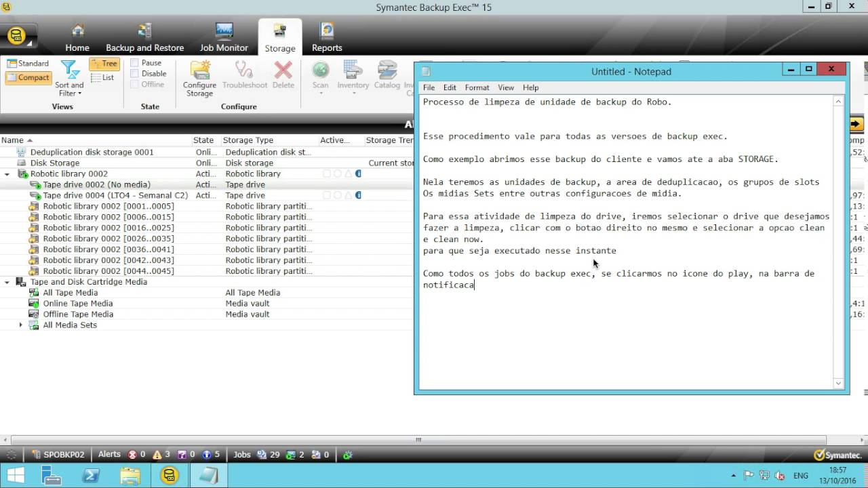Click icon of Robotic library 0002 [0044..0045]

click(34, 271)
